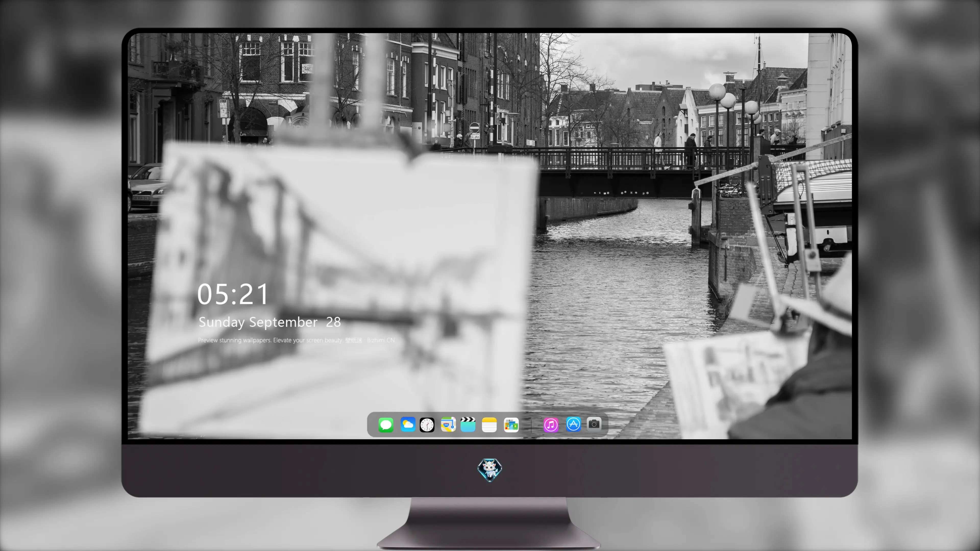Open the blue App Store icon
Viewport: 980px width, 551px height.
click(573, 424)
